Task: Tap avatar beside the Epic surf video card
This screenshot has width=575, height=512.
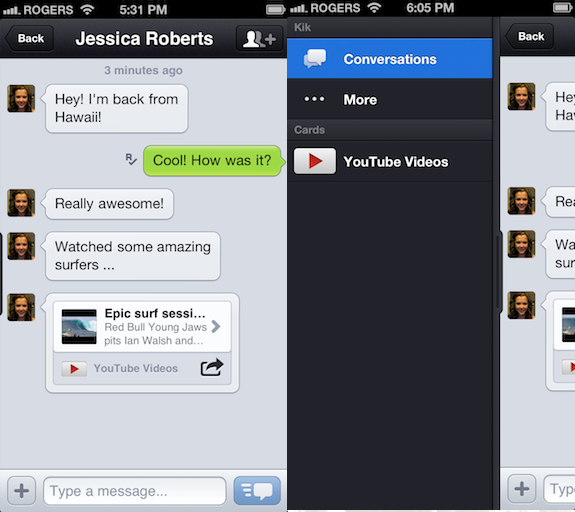Action: click(x=21, y=307)
